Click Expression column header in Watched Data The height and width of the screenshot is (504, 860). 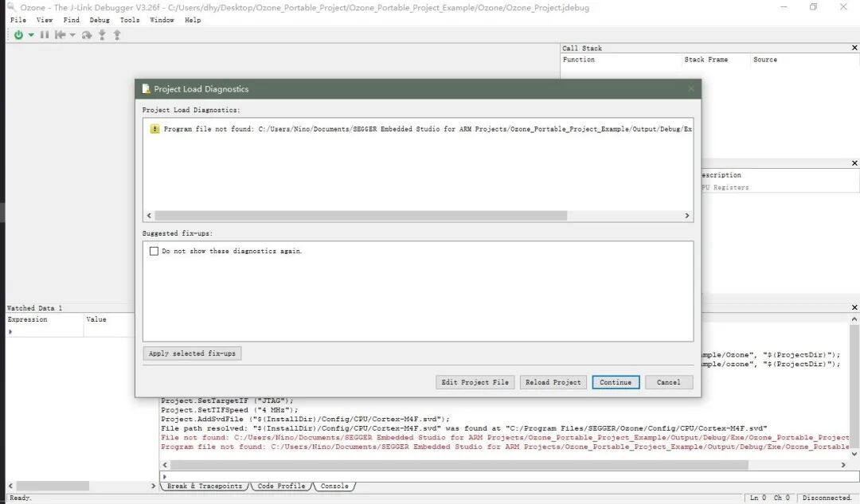(x=27, y=319)
